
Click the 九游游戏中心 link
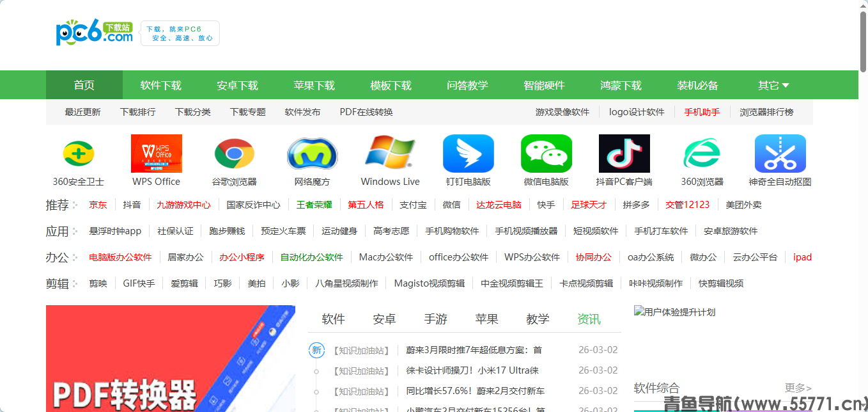184,205
